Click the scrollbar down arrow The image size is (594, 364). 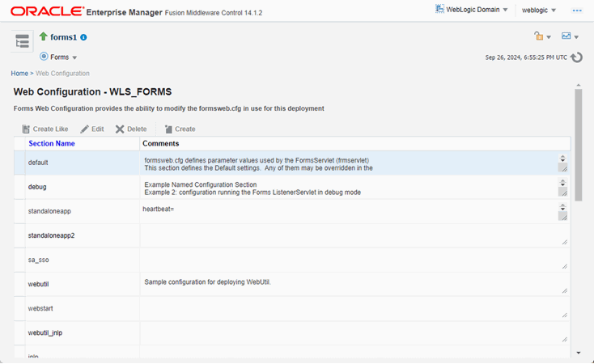[x=579, y=353]
